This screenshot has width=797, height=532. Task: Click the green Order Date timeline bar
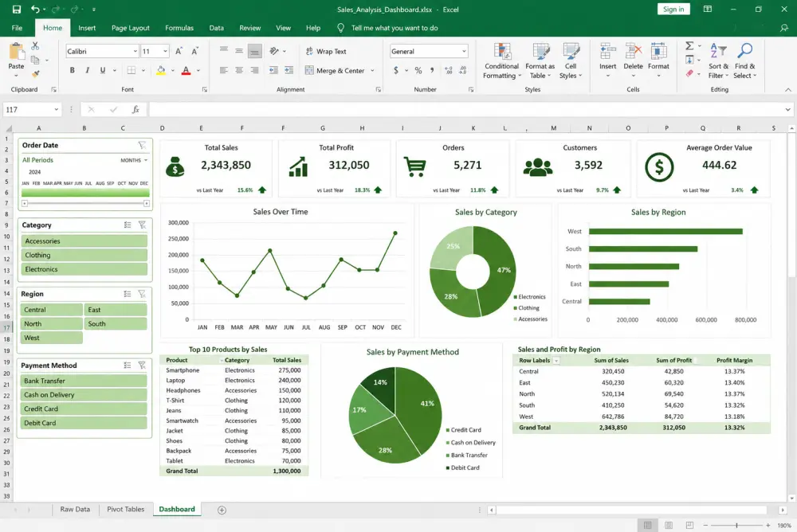click(x=85, y=193)
